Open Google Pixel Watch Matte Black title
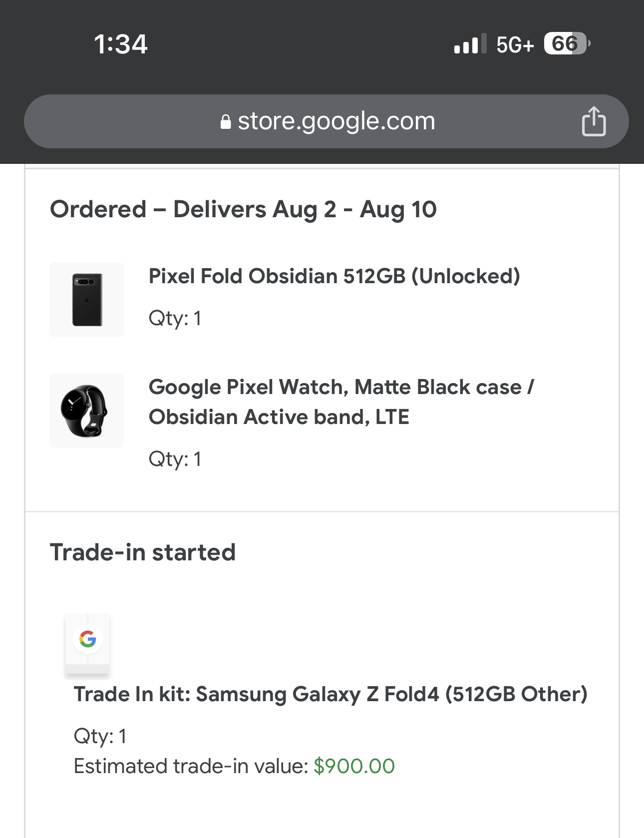The width and height of the screenshot is (644, 838). (341, 402)
